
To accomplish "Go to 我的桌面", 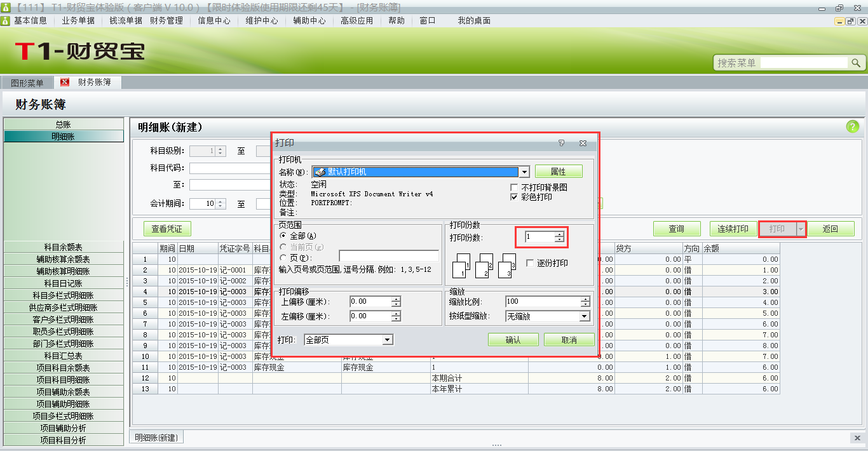I will [x=474, y=20].
